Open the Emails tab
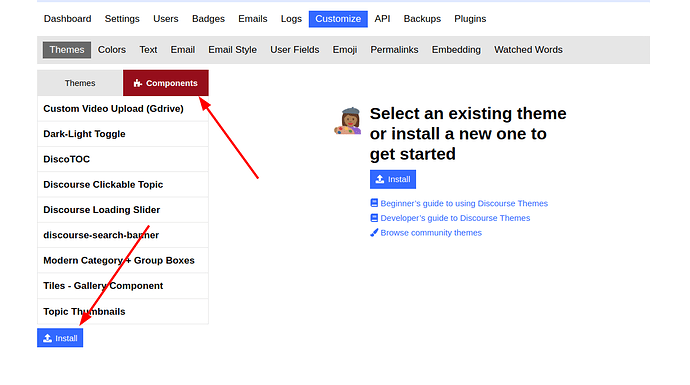The width and height of the screenshot is (690, 385). 253,19
